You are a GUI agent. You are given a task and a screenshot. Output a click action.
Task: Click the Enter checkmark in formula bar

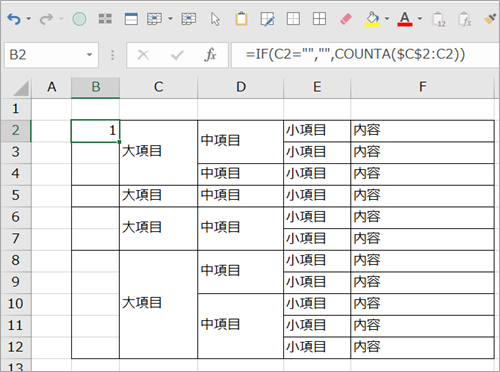pos(177,55)
